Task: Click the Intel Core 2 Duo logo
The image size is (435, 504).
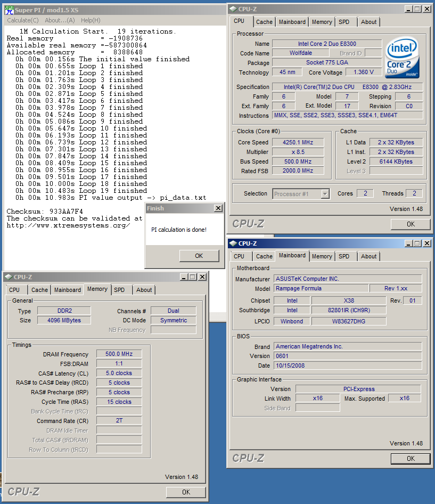Action: pos(402,58)
